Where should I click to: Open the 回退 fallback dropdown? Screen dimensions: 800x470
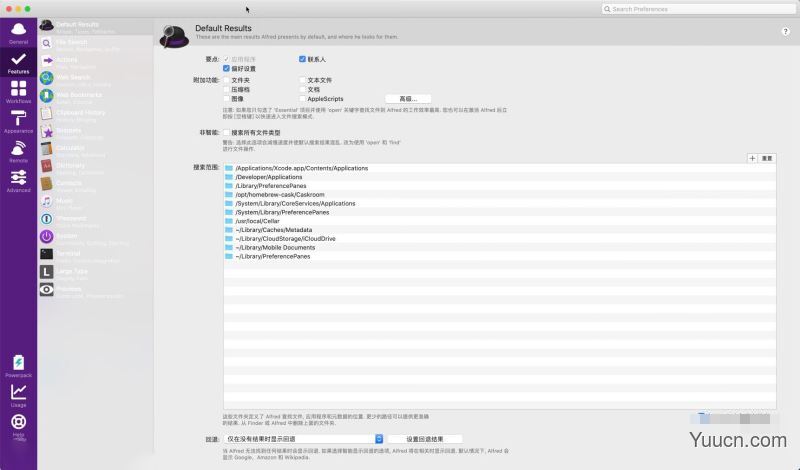[303, 439]
